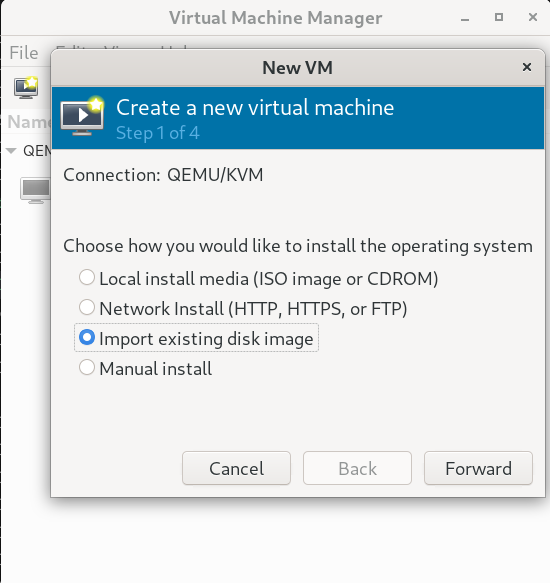Collapse the QEMU connection tree row

pyautogui.click(x=11, y=151)
